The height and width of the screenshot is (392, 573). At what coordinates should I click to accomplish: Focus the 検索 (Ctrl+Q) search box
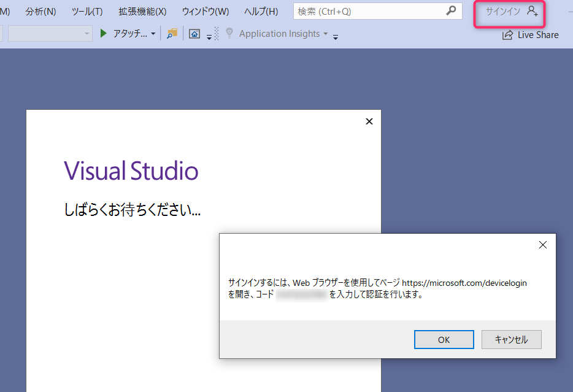(377, 11)
